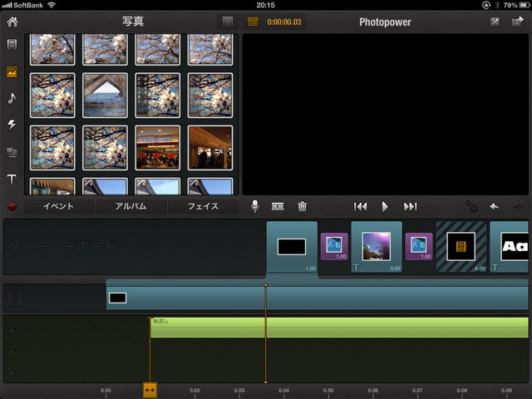Select the red market photo thumbnail
532x399 pixels.
[157, 147]
